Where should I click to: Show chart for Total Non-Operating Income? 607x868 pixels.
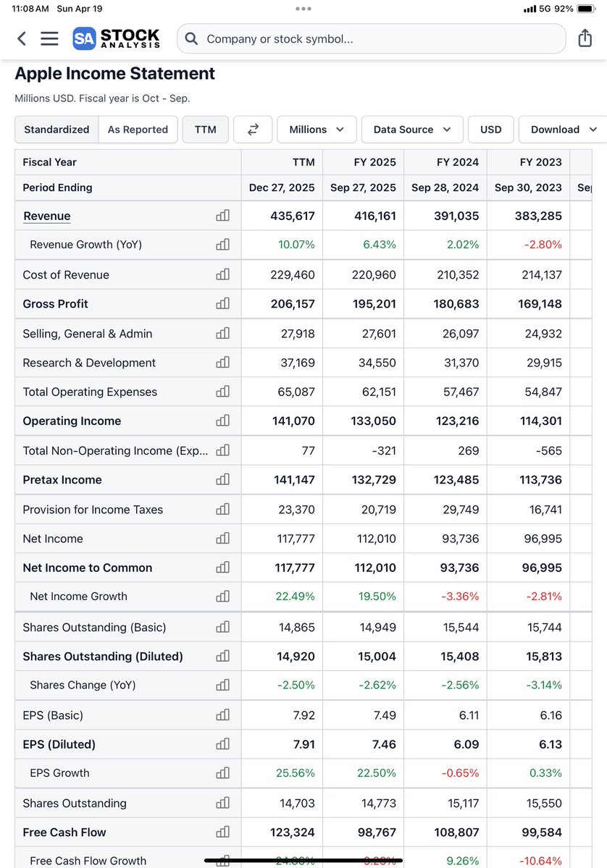(x=222, y=450)
